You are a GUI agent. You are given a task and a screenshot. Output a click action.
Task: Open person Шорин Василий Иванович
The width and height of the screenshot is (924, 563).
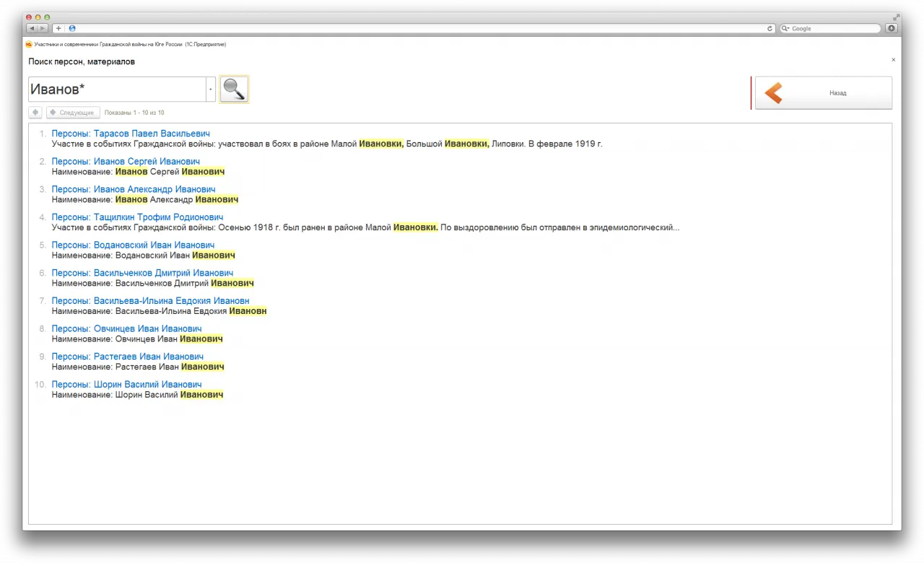[126, 385]
